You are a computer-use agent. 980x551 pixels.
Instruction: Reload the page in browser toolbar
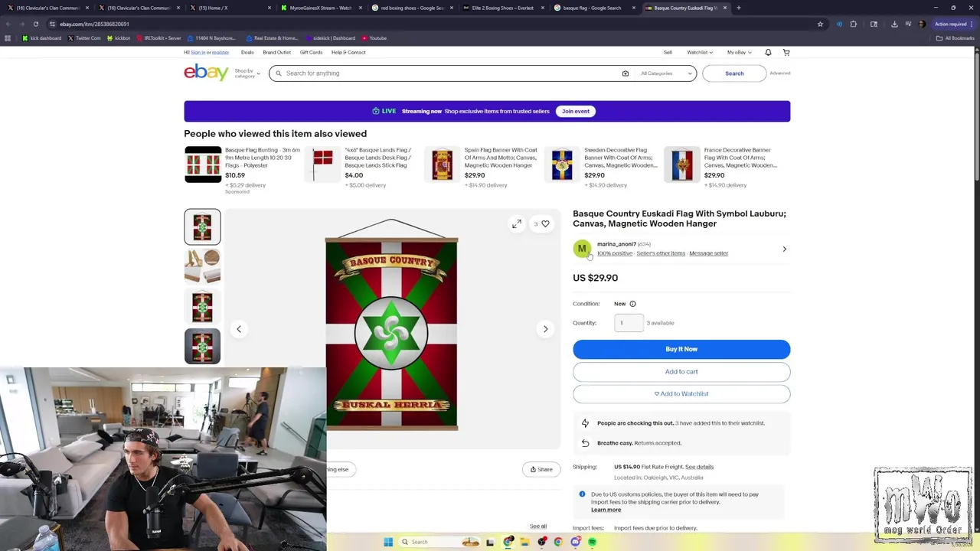pyautogui.click(x=35, y=24)
